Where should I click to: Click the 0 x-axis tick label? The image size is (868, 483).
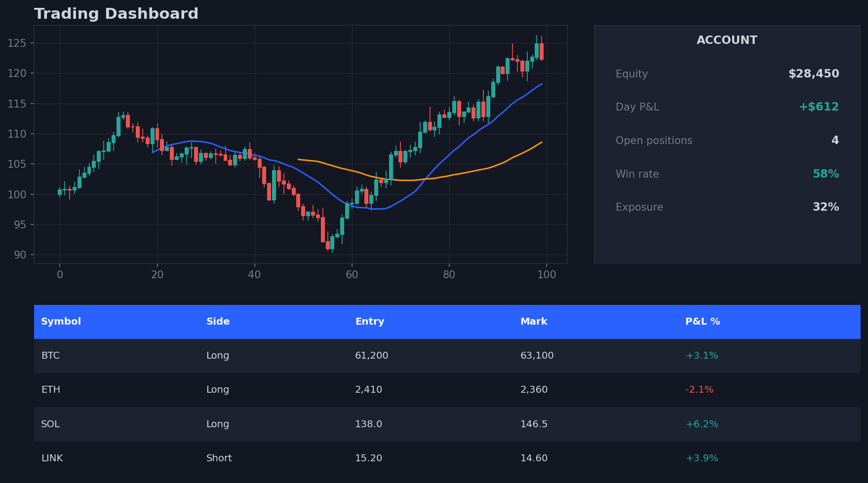[60, 275]
